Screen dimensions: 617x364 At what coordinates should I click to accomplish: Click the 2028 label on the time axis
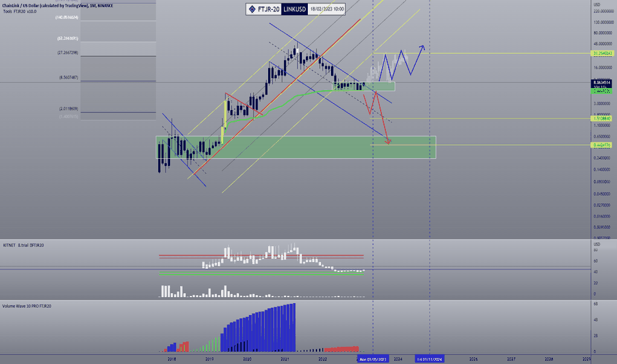(x=549, y=359)
